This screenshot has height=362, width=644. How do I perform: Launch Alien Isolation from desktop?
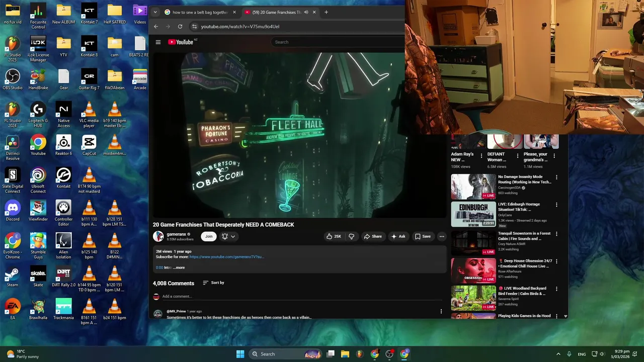coord(63,247)
